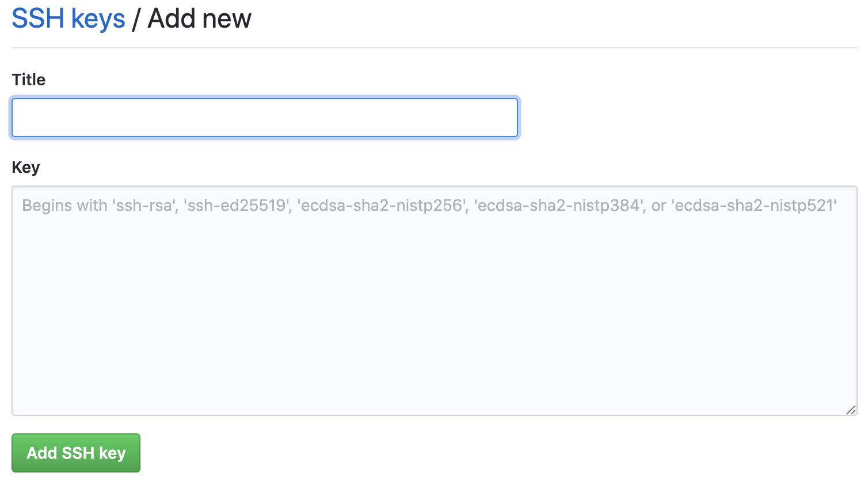The width and height of the screenshot is (868, 484).
Task: Click the Add new page heading
Action: (x=199, y=18)
